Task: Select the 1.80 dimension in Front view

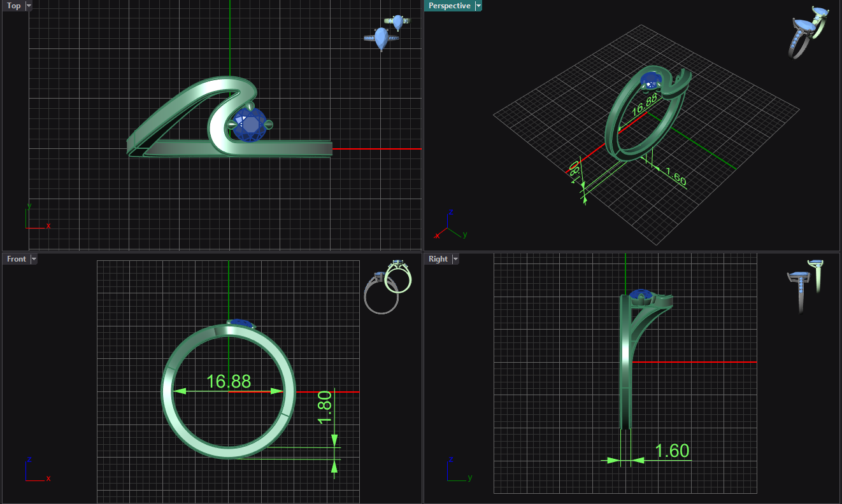Action: click(325, 408)
